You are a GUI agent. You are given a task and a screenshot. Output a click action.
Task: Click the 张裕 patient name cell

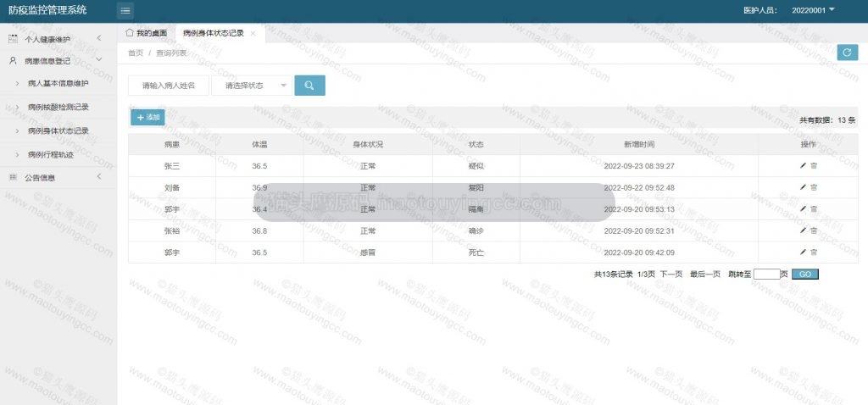tap(172, 230)
